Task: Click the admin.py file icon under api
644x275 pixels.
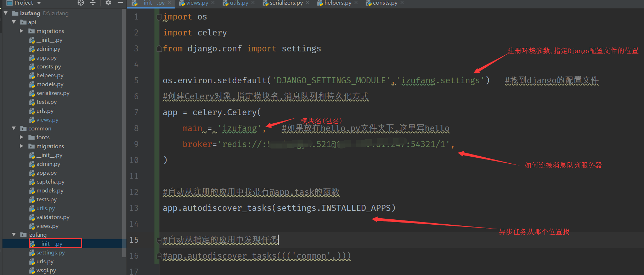Action: (32, 49)
